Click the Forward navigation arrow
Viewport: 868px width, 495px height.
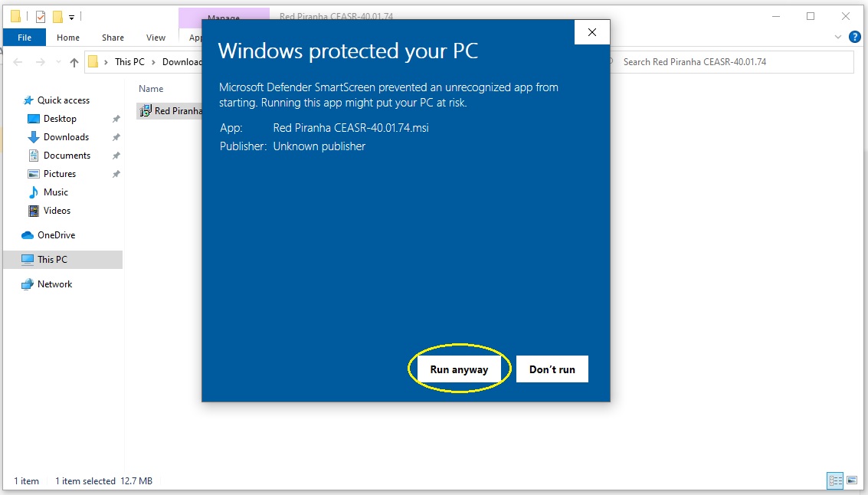click(41, 62)
